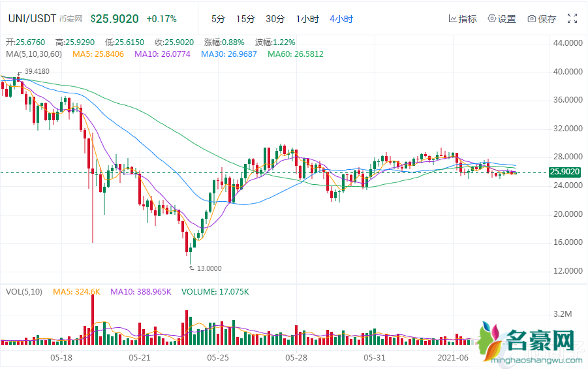Screen dimensions: 588x369
Task: Click the 币安网 exchange label
Action: (71, 19)
